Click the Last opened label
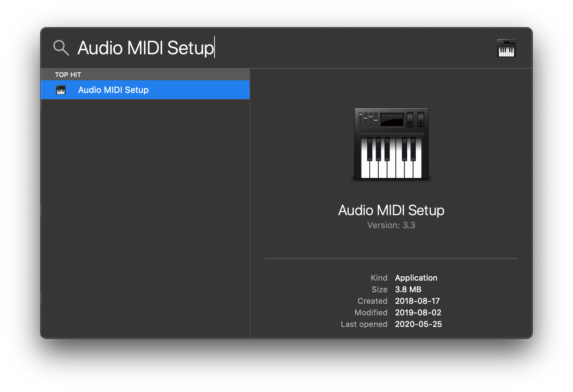 click(364, 324)
